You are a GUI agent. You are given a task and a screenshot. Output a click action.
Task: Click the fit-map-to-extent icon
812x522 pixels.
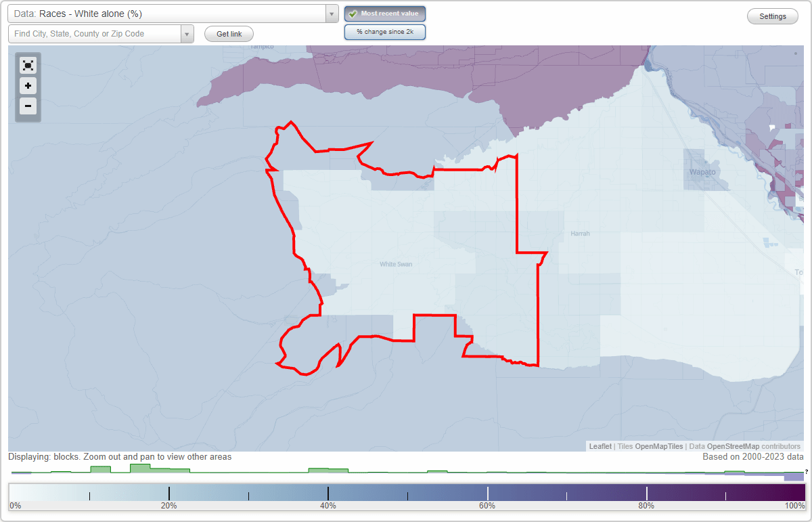pos(28,65)
